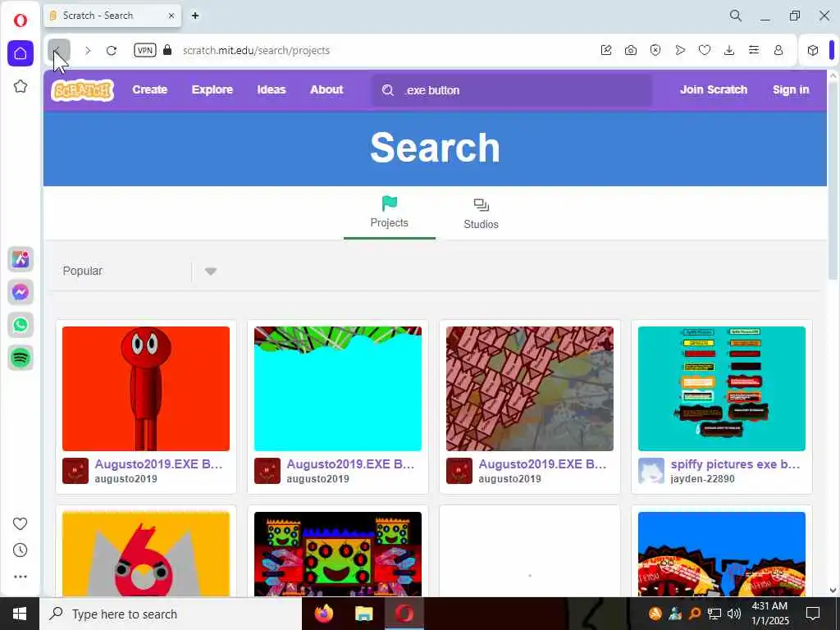Click the jayden-22890 avatar image
This screenshot has width=840, height=630.
coord(651,471)
